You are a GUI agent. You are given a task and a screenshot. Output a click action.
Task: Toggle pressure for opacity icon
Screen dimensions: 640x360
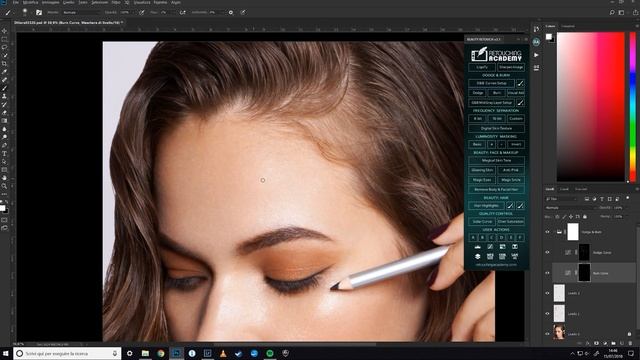click(x=142, y=13)
